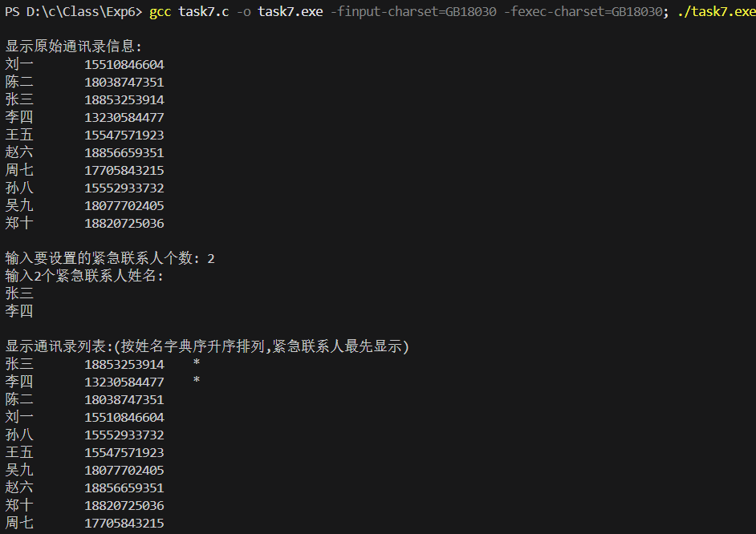Click 陈二 in the original list

(19, 82)
